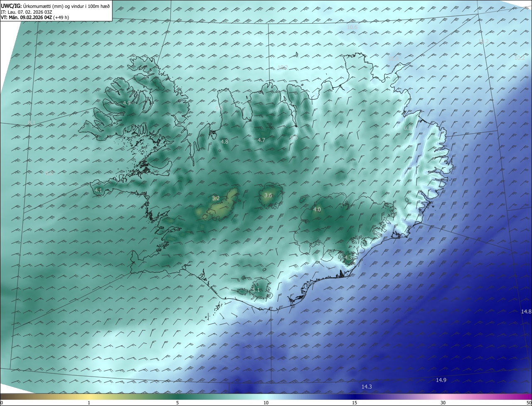Select the 4.8 precipitation value

[x=224, y=142]
